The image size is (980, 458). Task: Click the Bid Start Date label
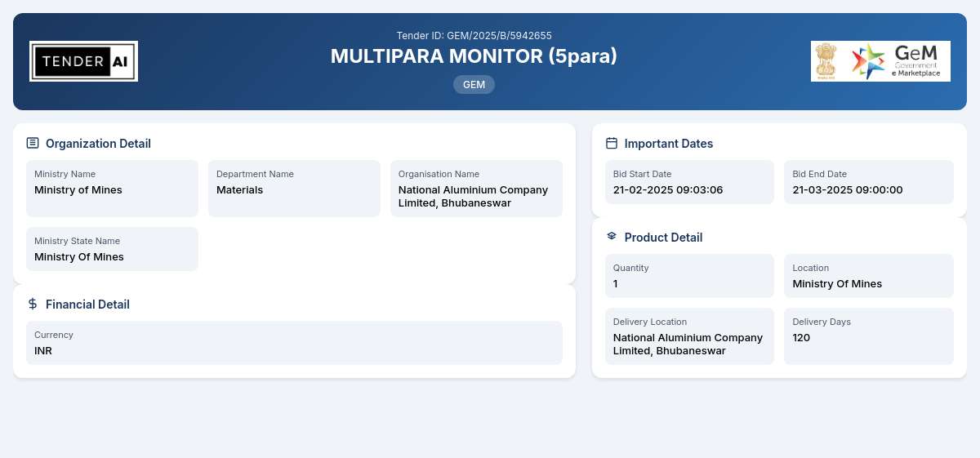point(642,174)
